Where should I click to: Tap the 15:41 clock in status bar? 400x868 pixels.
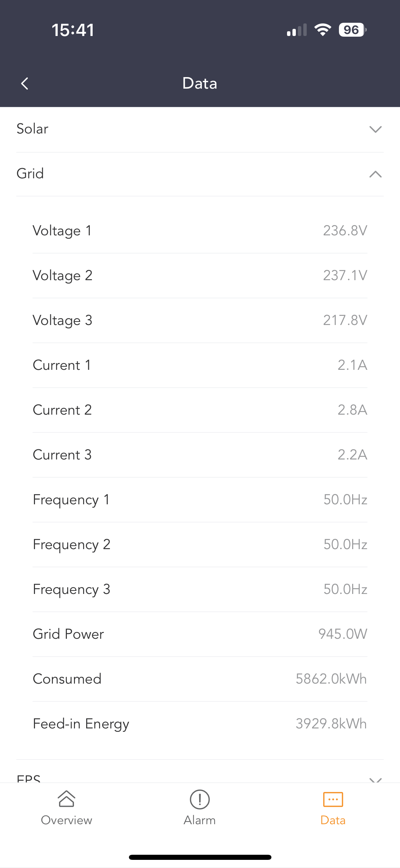click(x=73, y=30)
